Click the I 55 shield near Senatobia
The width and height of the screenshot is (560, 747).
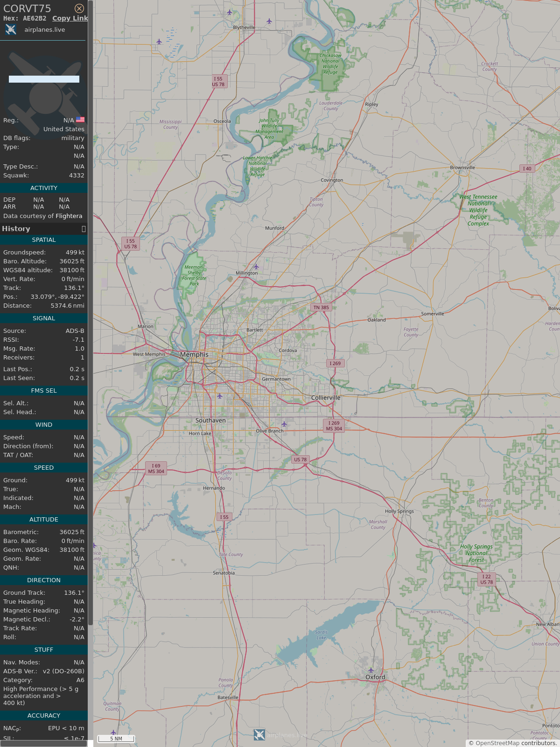coord(224,517)
